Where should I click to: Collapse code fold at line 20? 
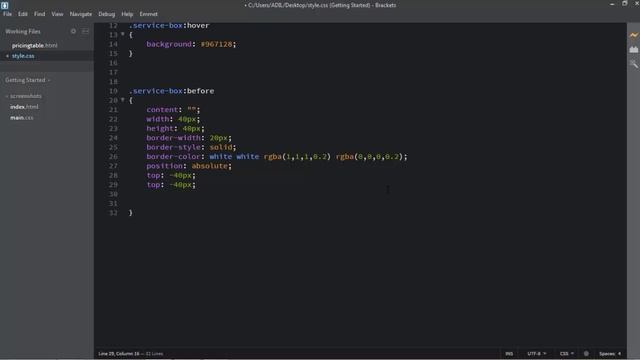pyautogui.click(x=122, y=100)
